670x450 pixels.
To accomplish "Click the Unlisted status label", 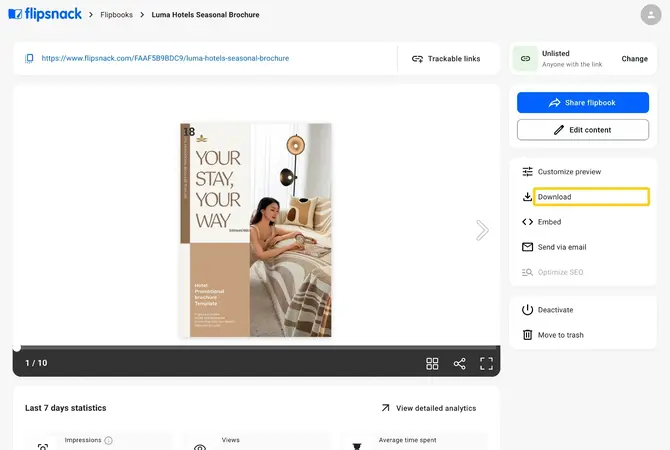I will 555,53.
